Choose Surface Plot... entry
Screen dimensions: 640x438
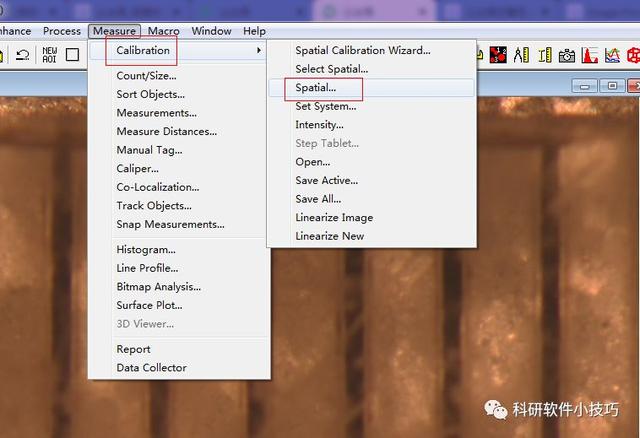pos(178,305)
